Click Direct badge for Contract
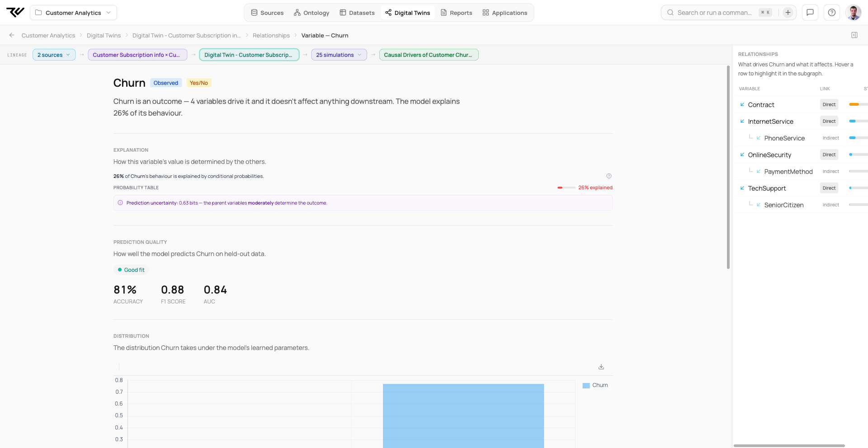The image size is (868, 448). [829, 104]
